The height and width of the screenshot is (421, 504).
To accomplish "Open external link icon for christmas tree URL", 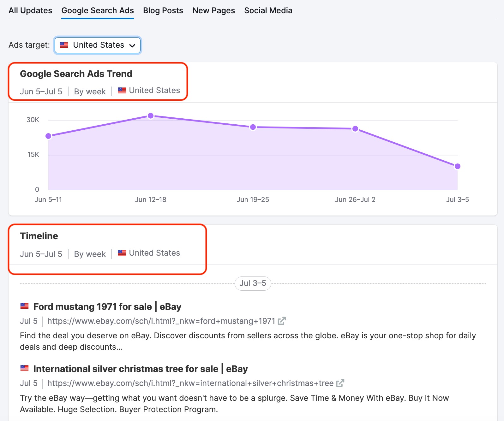I will 340,383.
